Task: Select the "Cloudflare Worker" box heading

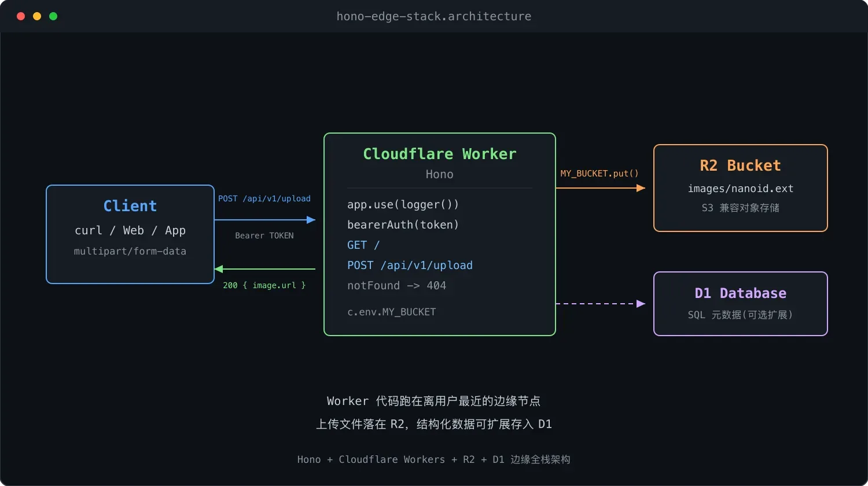Action: [440, 154]
